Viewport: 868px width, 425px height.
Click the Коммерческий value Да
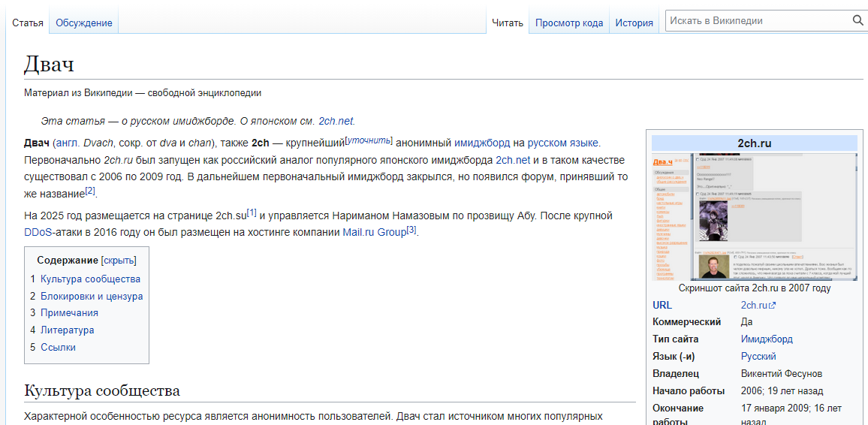(747, 322)
